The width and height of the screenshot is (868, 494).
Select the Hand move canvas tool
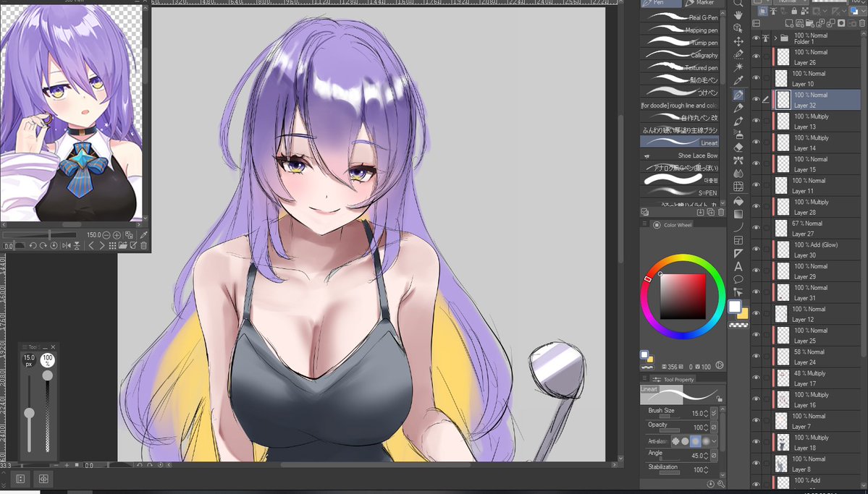(x=738, y=16)
